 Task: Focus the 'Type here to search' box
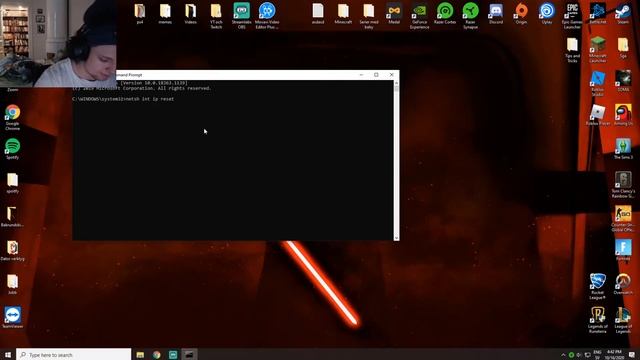pyautogui.click(x=73, y=354)
